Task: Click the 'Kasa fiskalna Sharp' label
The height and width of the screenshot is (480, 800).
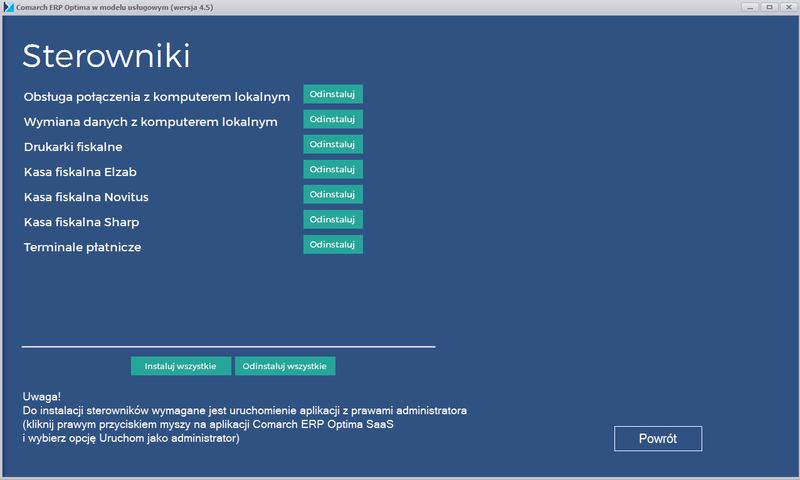Action: pos(82,222)
